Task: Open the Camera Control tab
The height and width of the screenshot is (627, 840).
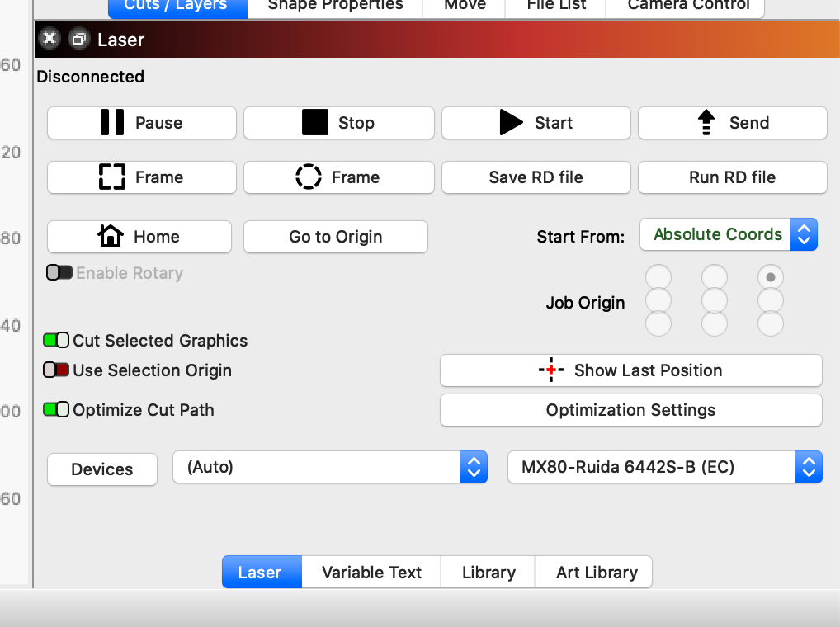Action: (x=685, y=7)
